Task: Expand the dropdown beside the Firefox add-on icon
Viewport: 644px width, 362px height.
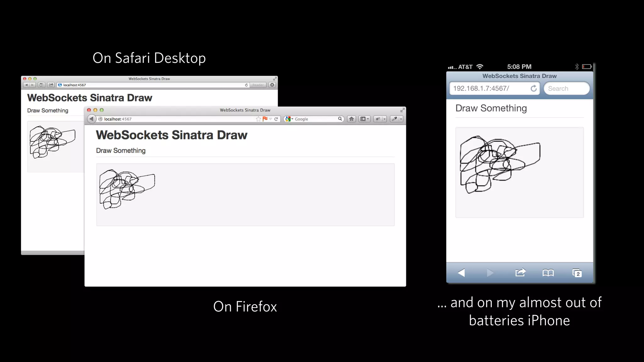Action: pos(384,119)
